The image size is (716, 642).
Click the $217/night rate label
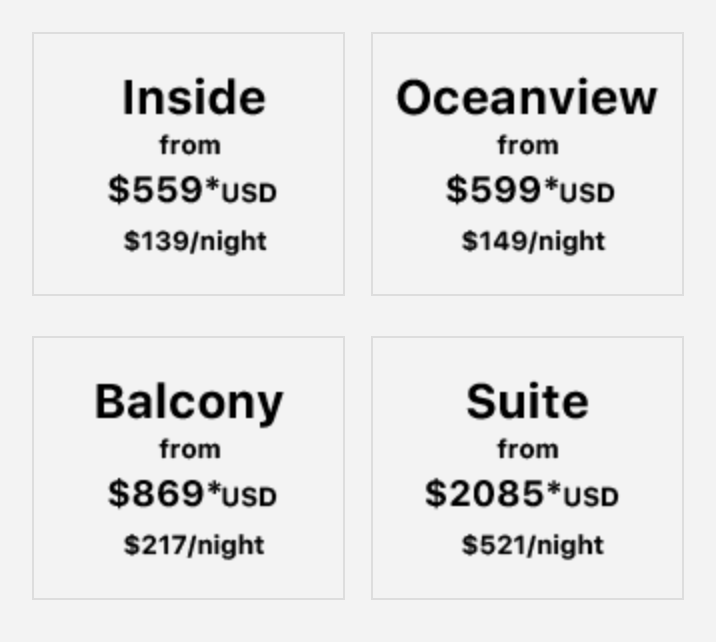[194, 546]
